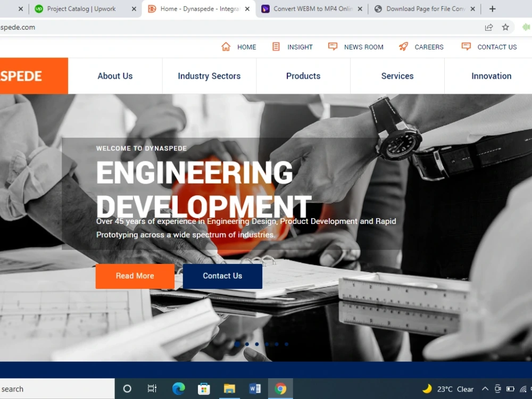This screenshot has width=532, height=399.
Task: Select the largest active carousel dot
Action: click(237, 344)
